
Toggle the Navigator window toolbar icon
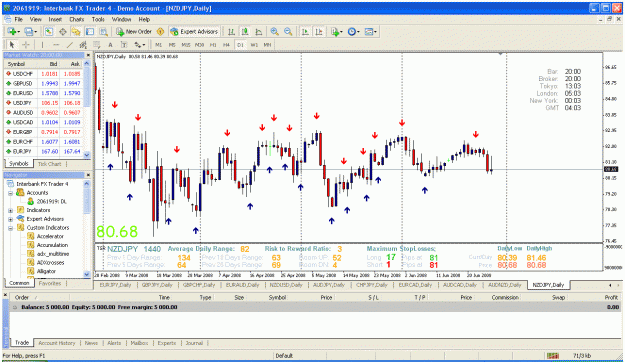click(x=76, y=31)
